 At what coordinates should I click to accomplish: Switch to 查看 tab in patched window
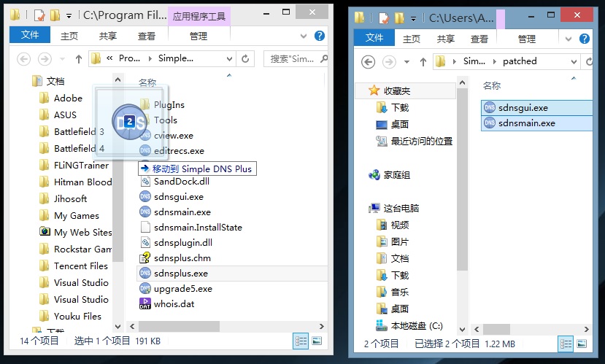(479, 39)
